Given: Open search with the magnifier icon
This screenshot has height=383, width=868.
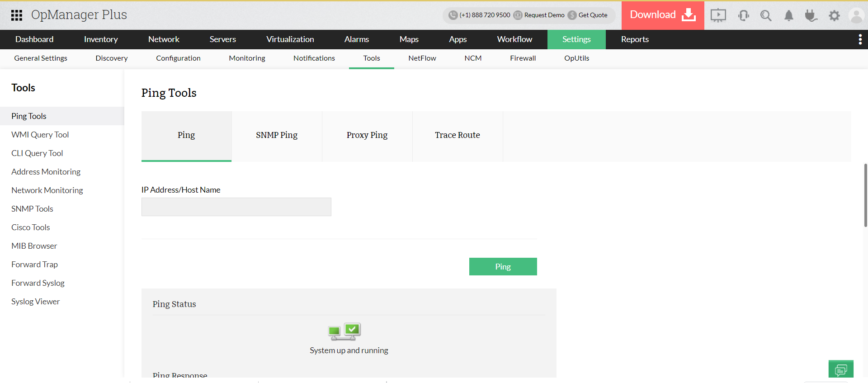Looking at the screenshot, I should coord(766,16).
